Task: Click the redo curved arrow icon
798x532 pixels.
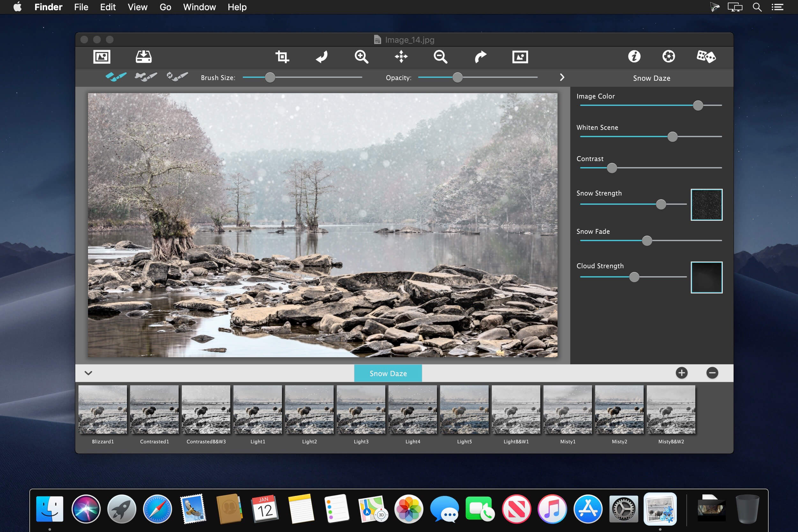Action: [x=480, y=57]
